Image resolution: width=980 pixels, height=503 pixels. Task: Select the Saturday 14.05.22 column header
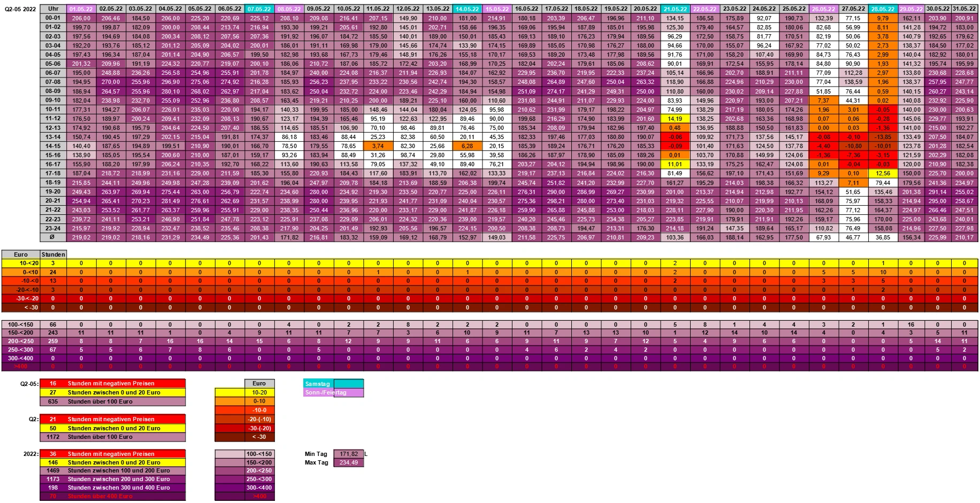coord(467,9)
